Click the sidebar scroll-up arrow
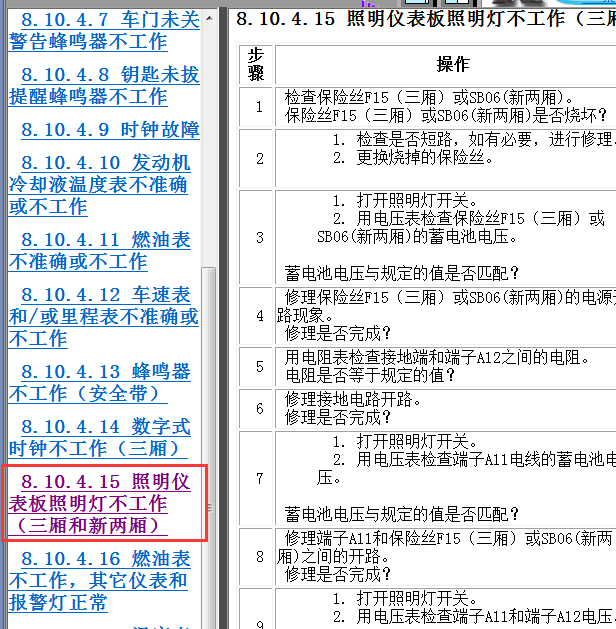616x629 pixels. (x=209, y=18)
